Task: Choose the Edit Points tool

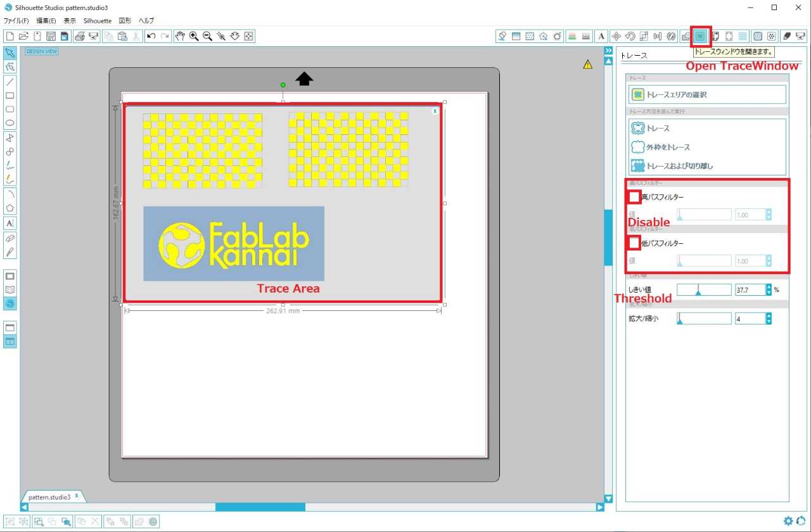Action: (10, 66)
